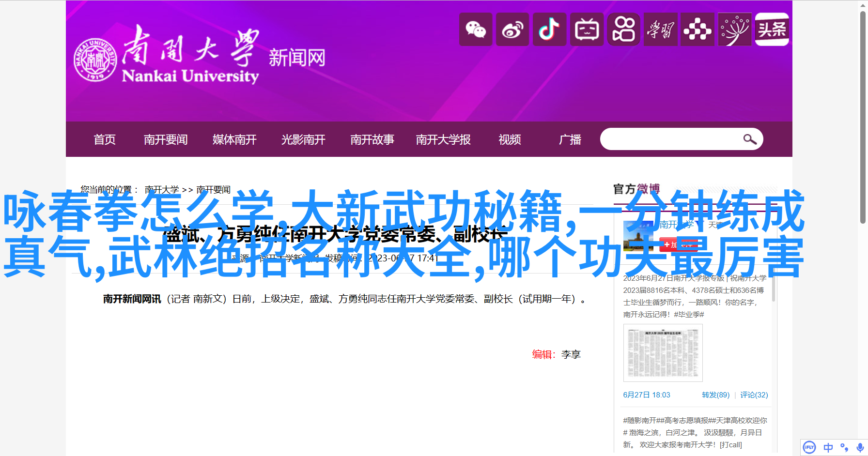This screenshot has width=868, height=456.
Task: Click the 转发(89) repost link
Action: point(715,395)
